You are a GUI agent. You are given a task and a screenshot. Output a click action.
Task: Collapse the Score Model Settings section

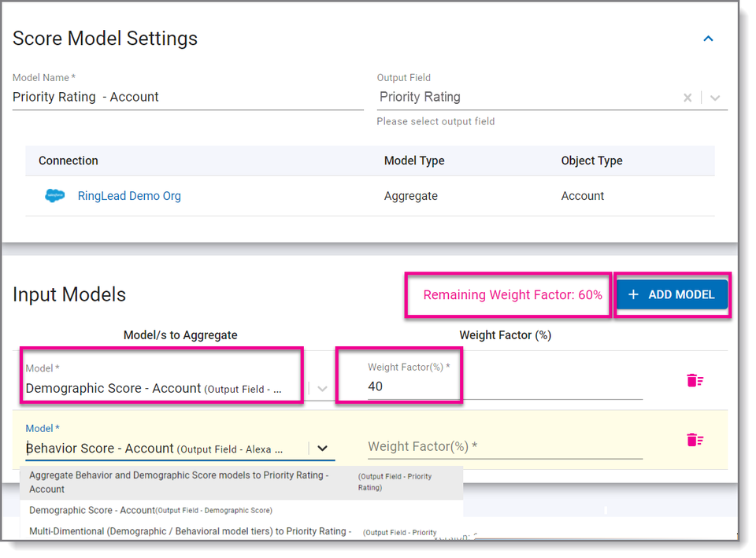coord(707,38)
